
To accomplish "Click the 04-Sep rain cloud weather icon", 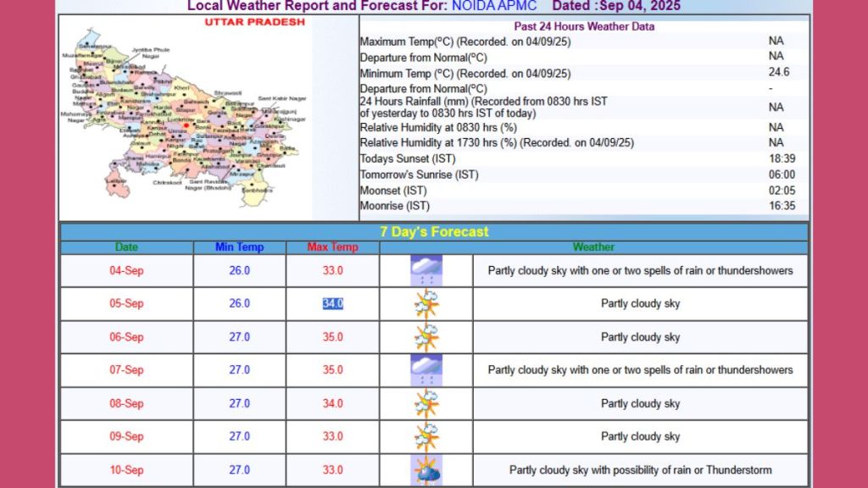I will click(x=426, y=271).
